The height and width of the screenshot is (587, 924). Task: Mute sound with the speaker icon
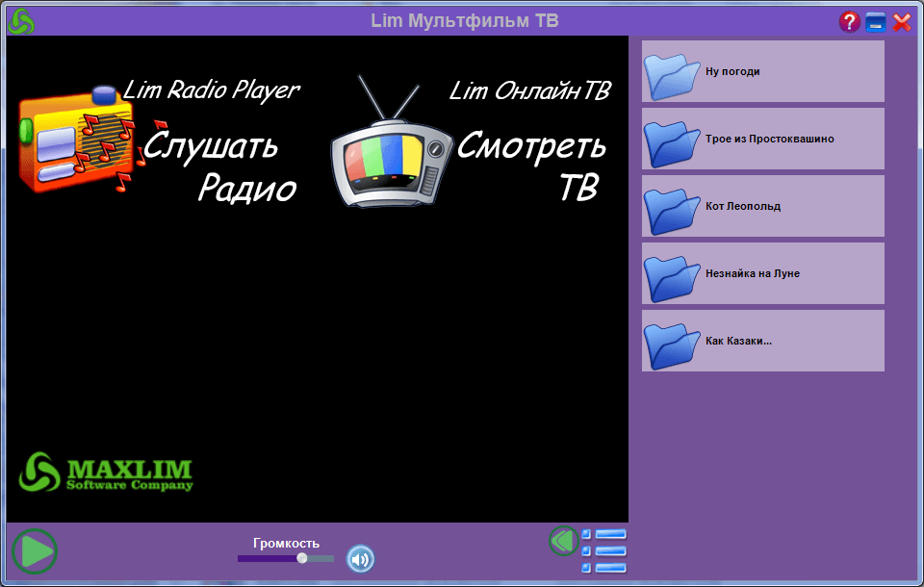click(x=360, y=559)
